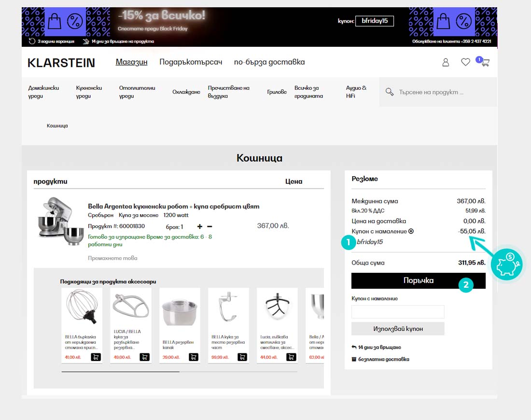
Task: Add Lucia гъвкава метличка to cart
Action: 291,357
